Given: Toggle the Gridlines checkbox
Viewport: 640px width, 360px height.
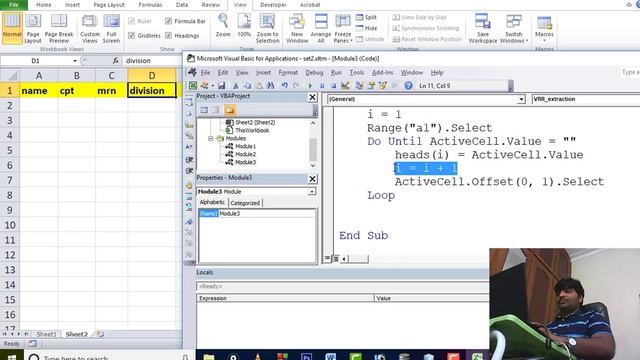Looking at the screenshot, I should tap(131, 36).
